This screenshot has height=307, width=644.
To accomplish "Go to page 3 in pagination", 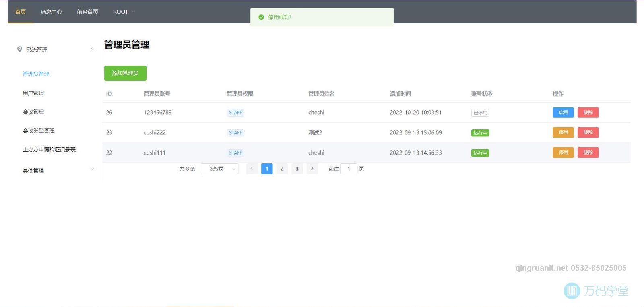I will [297, 169].
